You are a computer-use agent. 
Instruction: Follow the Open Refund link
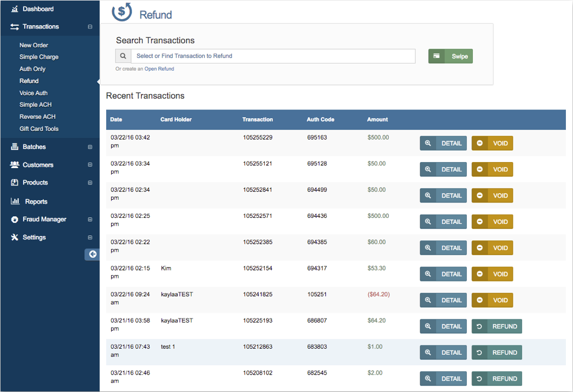tap(159, 69)
